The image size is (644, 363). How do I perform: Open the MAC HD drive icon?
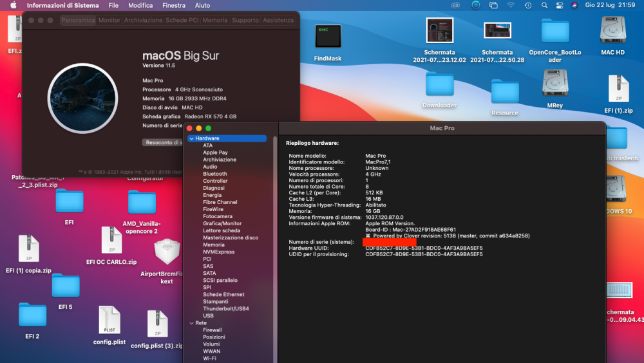pos(613,30)
